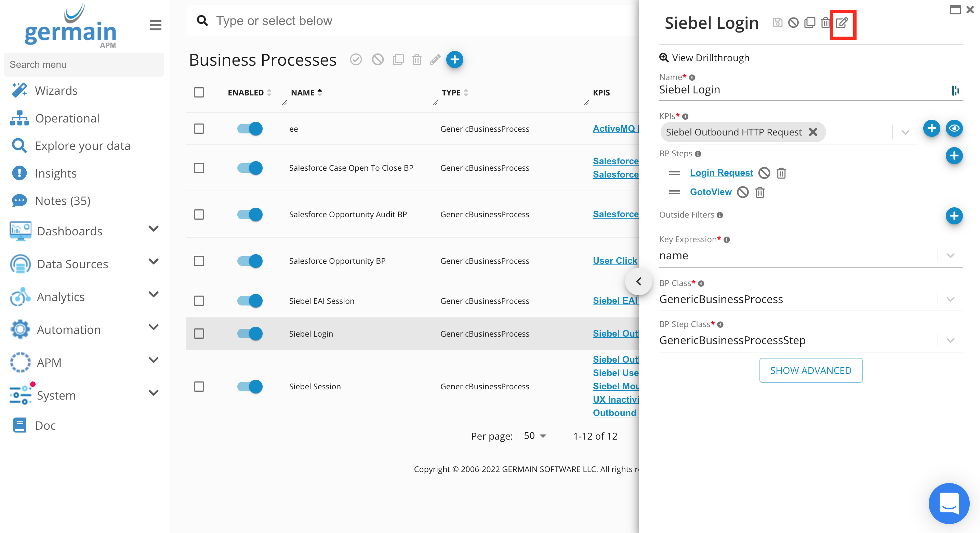Open the per page count dropdown
This screenshot has width=980, height=533.
point(535,436)
